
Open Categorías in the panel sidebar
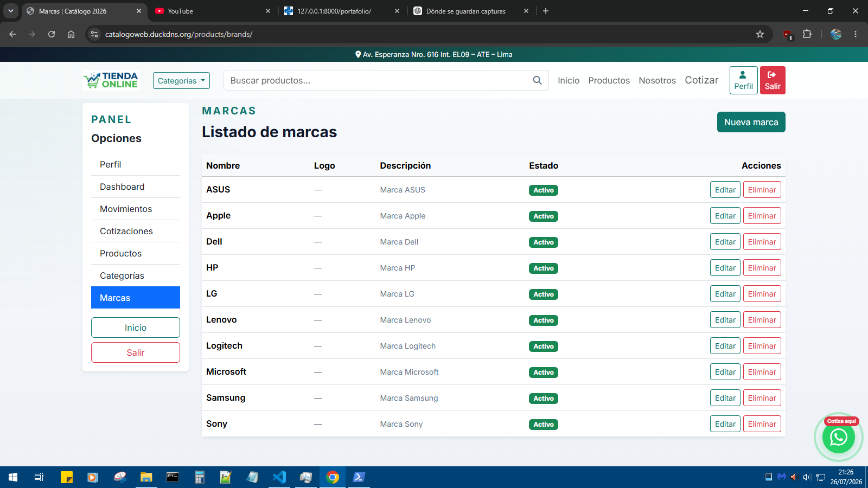point(136,275)
